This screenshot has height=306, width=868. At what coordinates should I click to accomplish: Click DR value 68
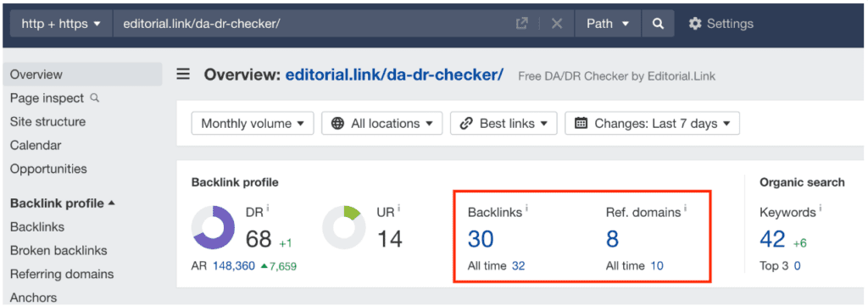point(259,239)
